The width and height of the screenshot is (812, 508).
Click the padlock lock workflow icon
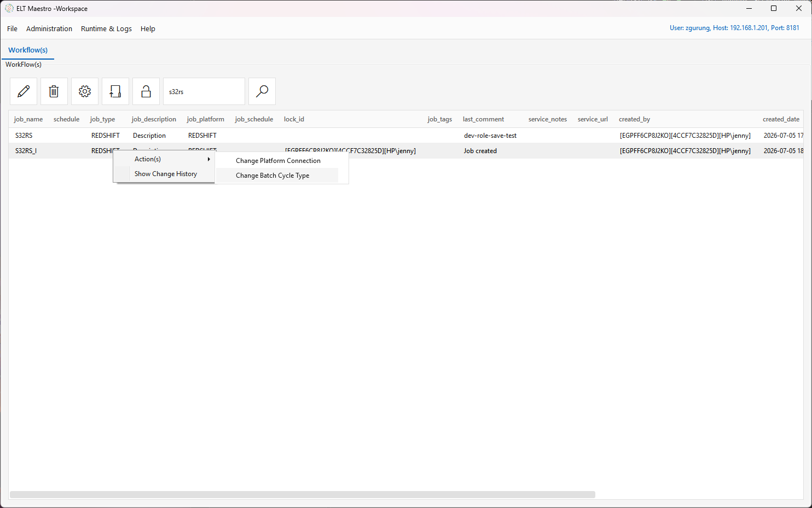pyautogui.click(x=146, y=91)
